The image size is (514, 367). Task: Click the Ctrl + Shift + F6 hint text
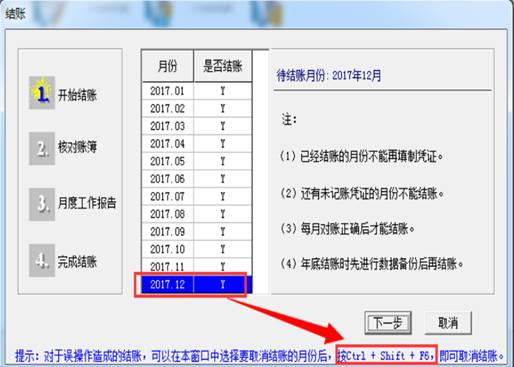(387, 356)
